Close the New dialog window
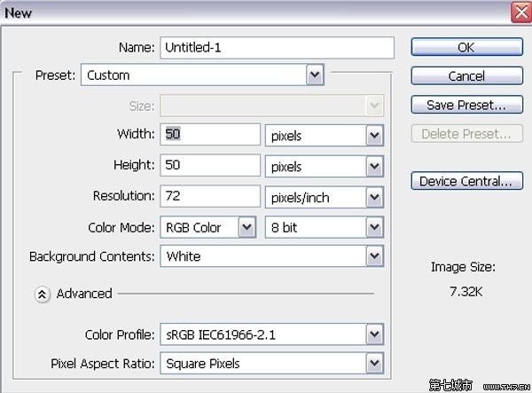 point(520,12)
